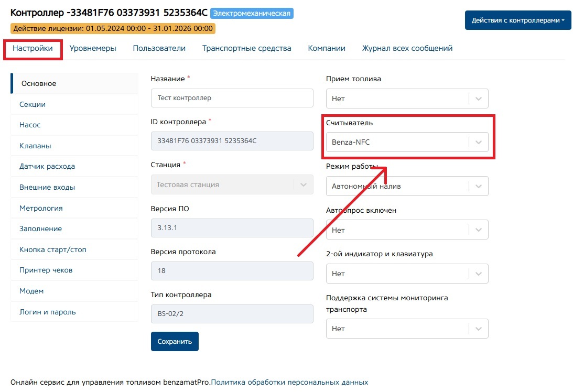573x392 pixels.
Task: Go to Логин и пароль section
Action: tap(48, 312)
